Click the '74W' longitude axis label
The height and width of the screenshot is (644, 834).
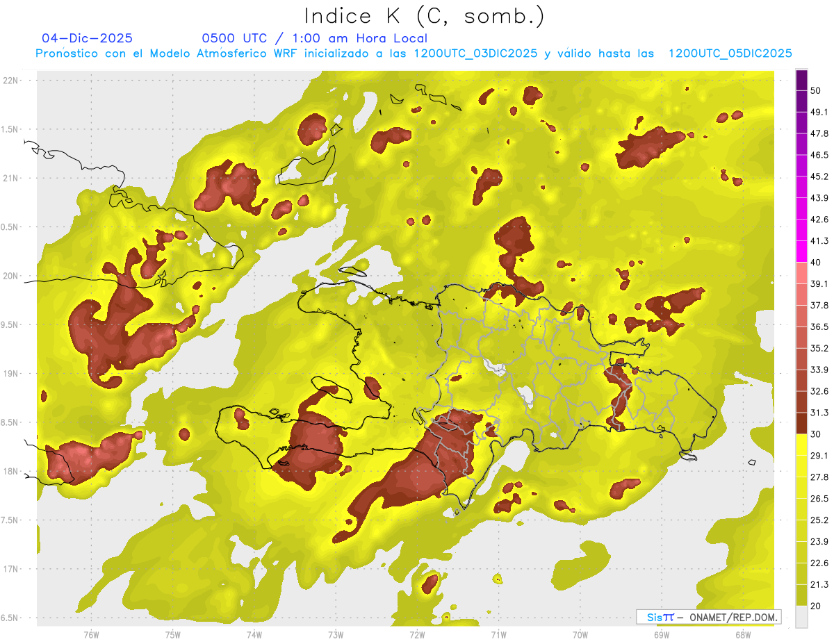point(254,635)
